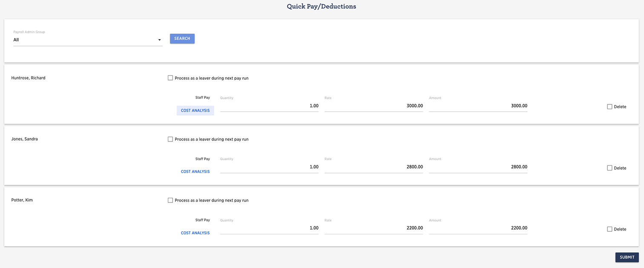Open Cost Analysis for Potter, Kim

pos(195,233)
